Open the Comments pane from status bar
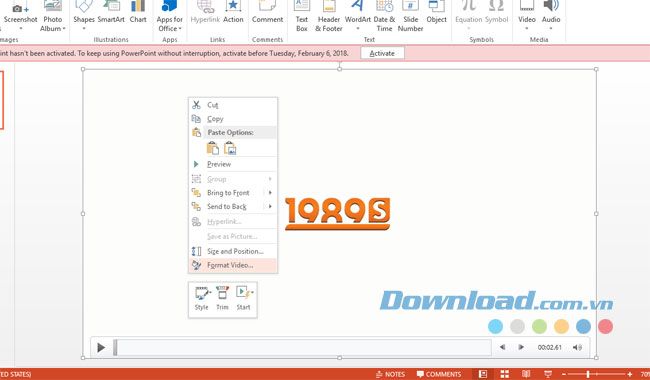The width and height of the screenshot is (650, 380). (x=439, y=374)
